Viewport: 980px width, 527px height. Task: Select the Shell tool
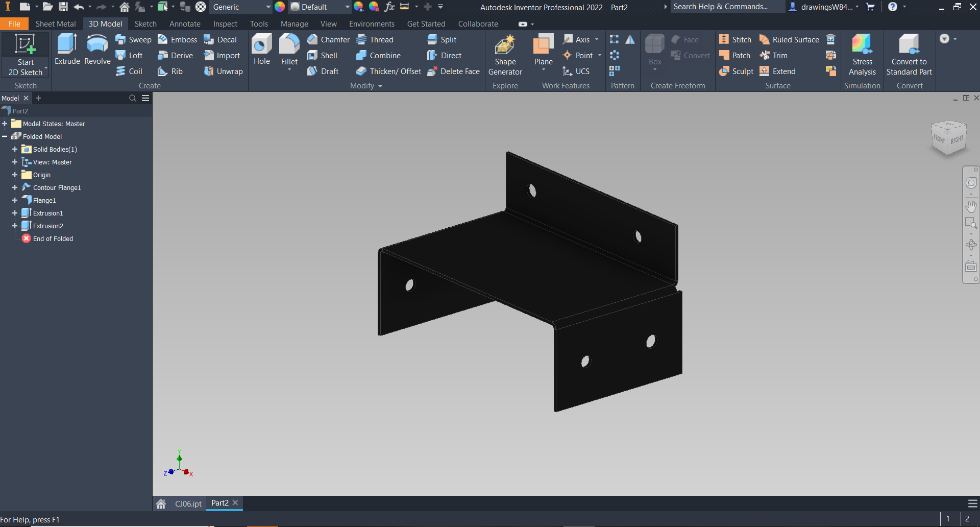point(324,55)
